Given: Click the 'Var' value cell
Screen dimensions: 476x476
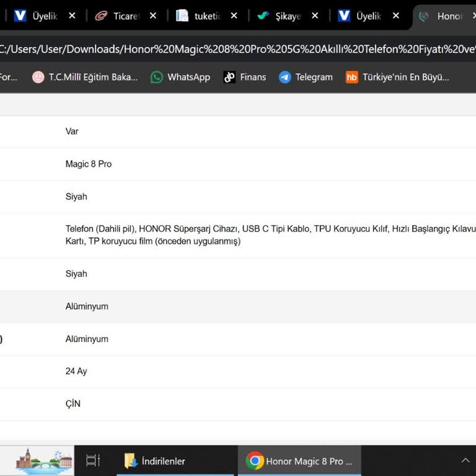Looking at the screenshot, I should click(x=72, y=131).
